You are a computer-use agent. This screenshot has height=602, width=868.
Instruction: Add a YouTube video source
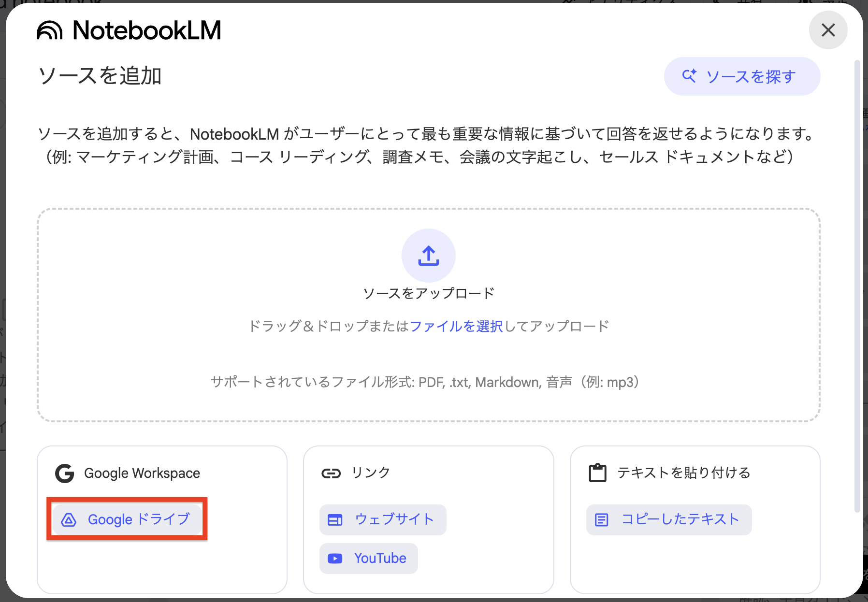368,558
